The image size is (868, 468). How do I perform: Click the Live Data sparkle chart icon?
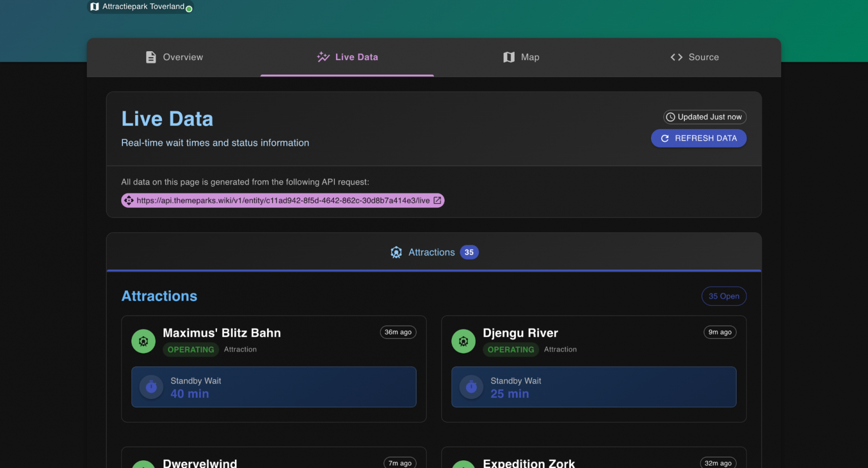323,57
